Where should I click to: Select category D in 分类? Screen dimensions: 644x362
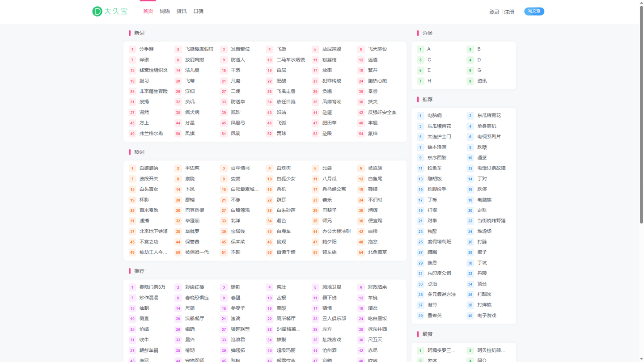(479, 60)
